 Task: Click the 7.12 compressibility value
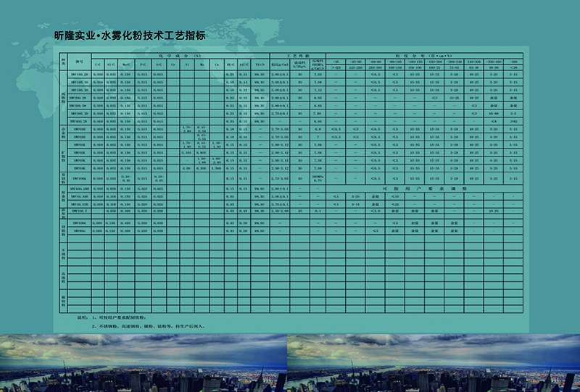[x=318, y=90]
